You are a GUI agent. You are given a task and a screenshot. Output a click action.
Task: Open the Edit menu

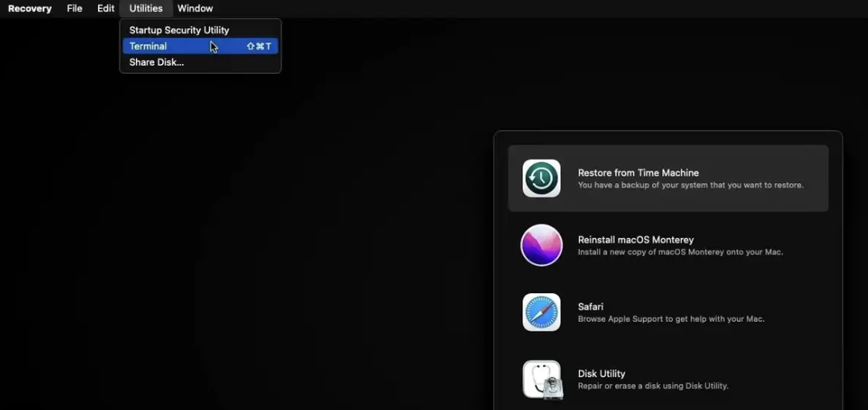pos(106,8)
